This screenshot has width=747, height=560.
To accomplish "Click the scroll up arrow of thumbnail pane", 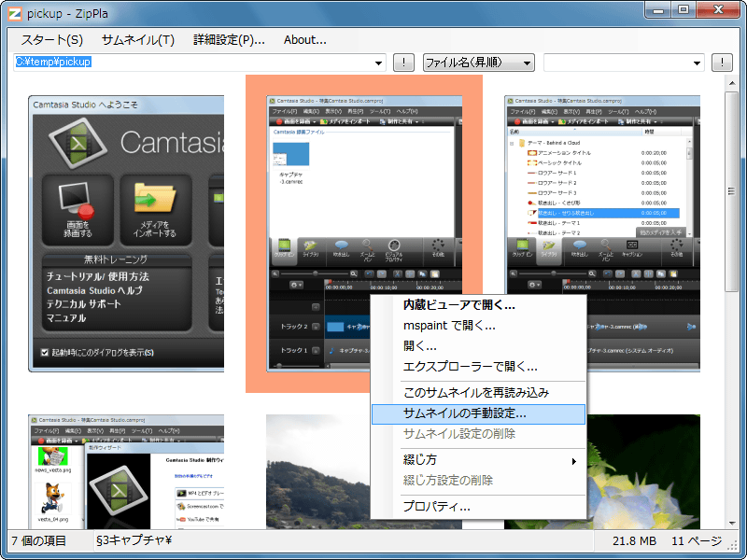I will tap(732, 84).
